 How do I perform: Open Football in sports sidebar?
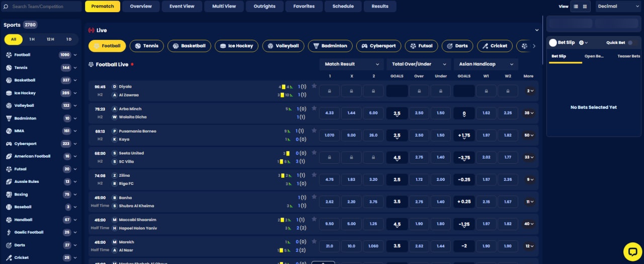click(40, 55)
